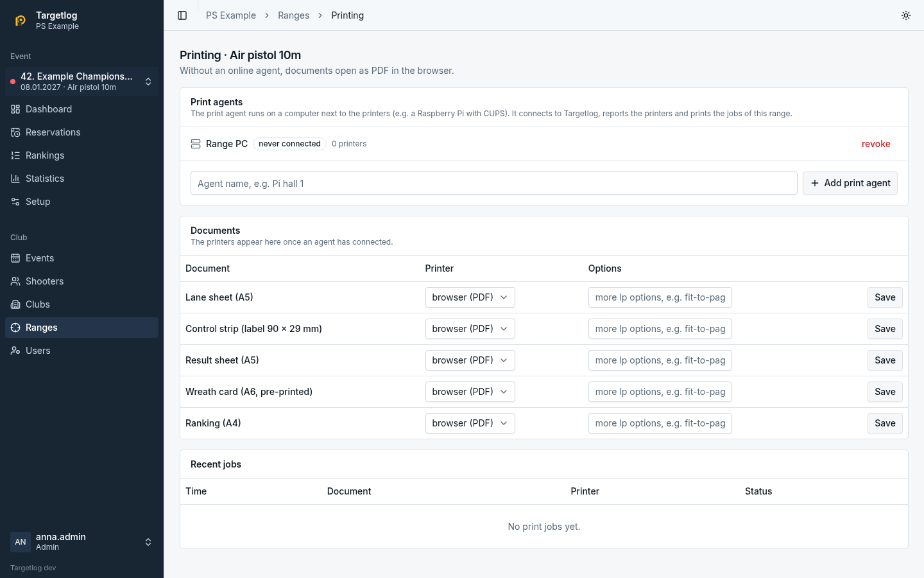Image resolution: width=924 pixels, height=578 pixels.
Task: Click the Ranges target icon
Action: pyautogui.click(x=15, y=328)
